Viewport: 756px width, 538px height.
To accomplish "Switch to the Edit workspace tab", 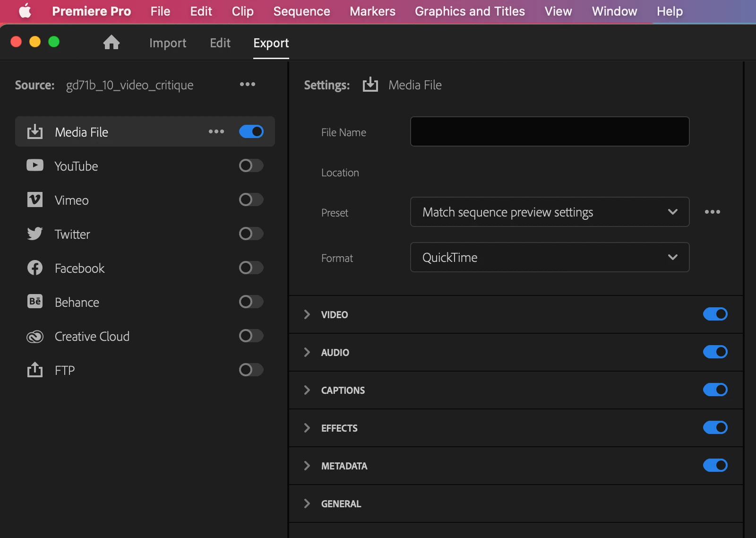I will point(220,43).
